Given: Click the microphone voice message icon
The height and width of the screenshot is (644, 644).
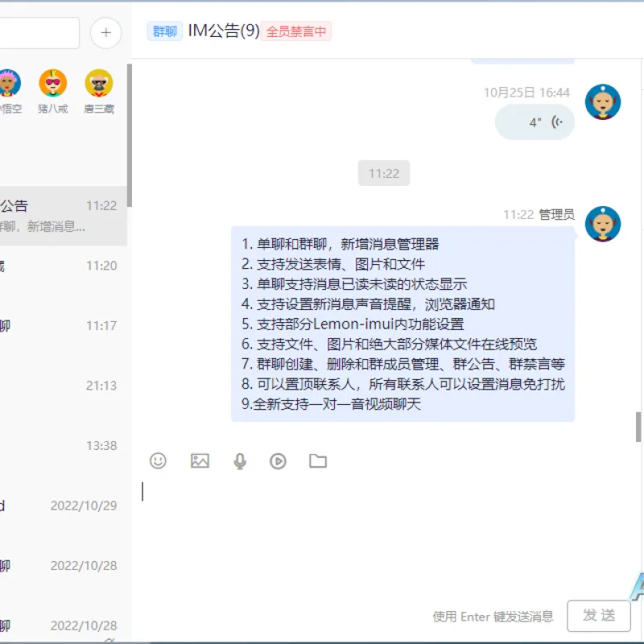Looking at the screenshot, I should 240,460.
